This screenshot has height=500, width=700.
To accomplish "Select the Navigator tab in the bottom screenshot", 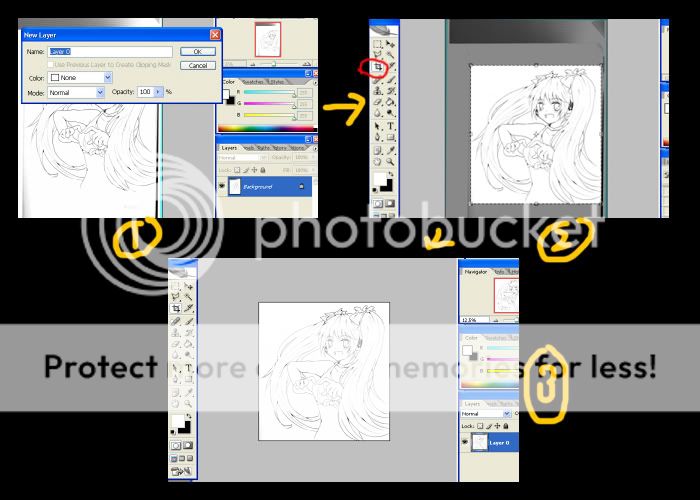I will 475,271.
